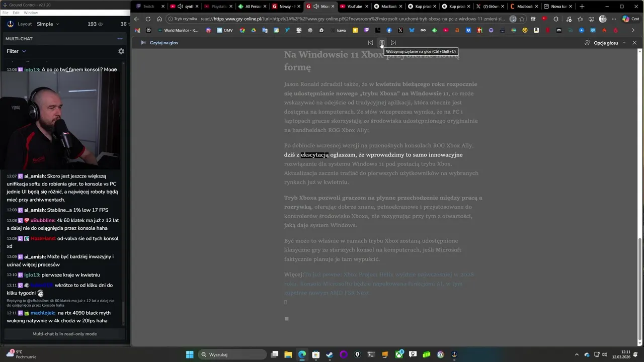Click ai_amish username at Stabilne message
The height and width of the screenshot is (362, 644).
(x=35, y=210)
